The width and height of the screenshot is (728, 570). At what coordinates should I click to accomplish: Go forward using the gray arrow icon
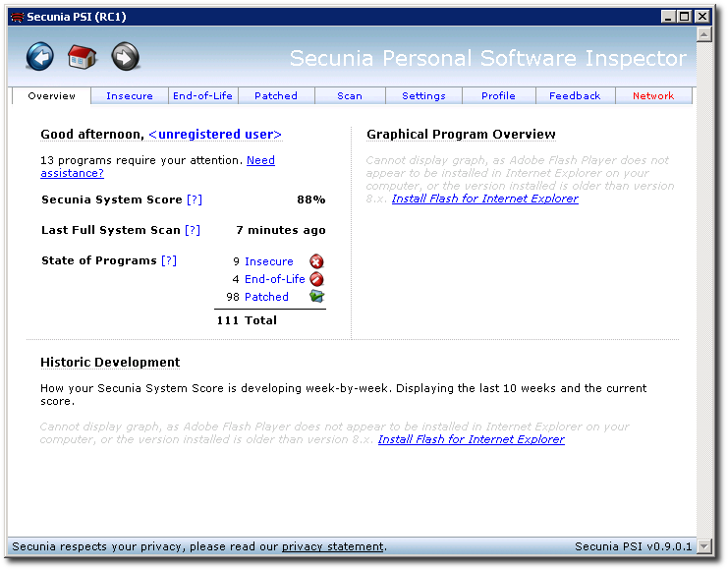tap(126, 57)
